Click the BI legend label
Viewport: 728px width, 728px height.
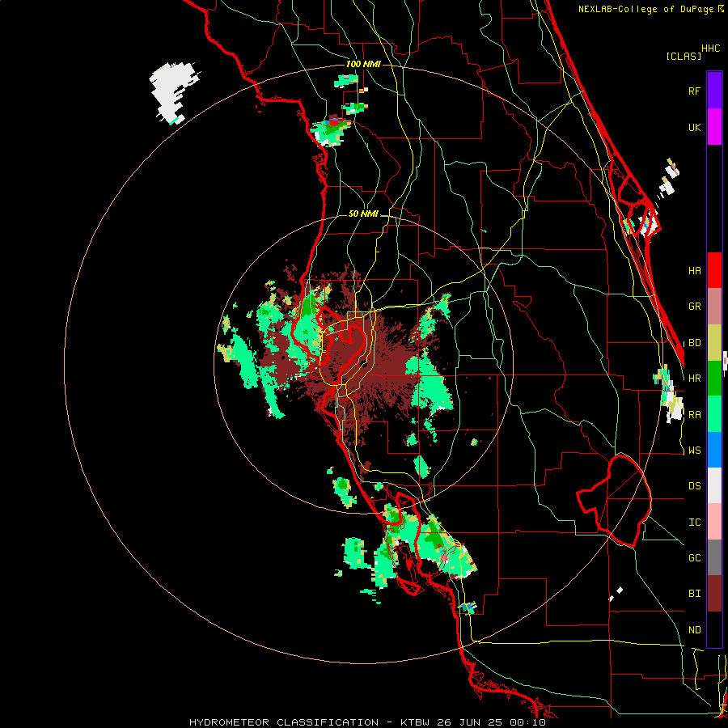point(694,594)
